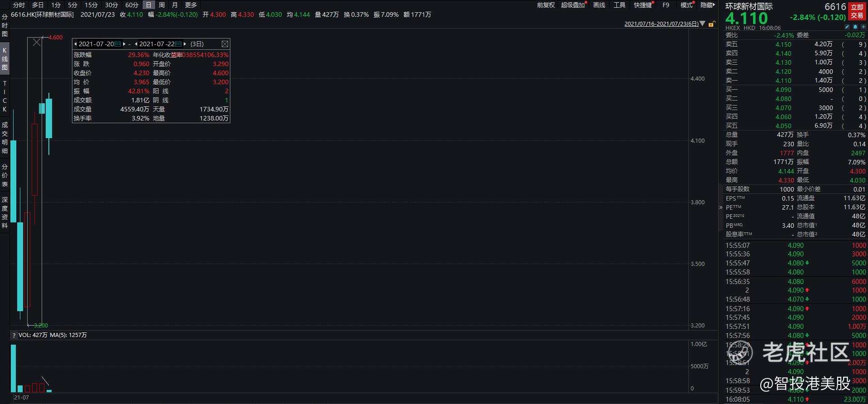
Task: Open the end date 2021-07-22 calendar icon
Action: pyautogui.click(x=178, y=44)
